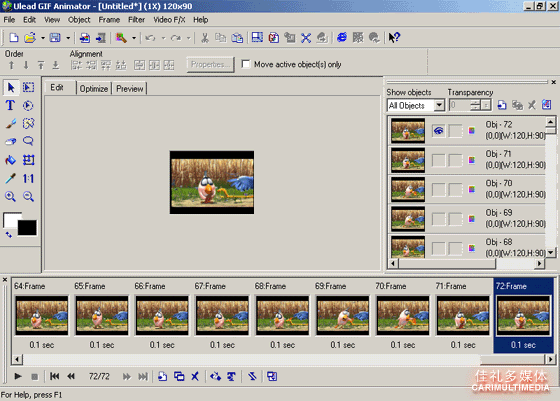The image size is (560, 401).
Task: Switch to the Preview tab
Action: point(130,89)
